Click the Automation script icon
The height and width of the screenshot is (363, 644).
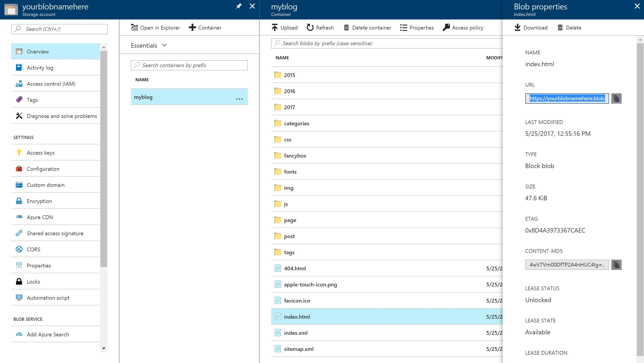point(19,298)
